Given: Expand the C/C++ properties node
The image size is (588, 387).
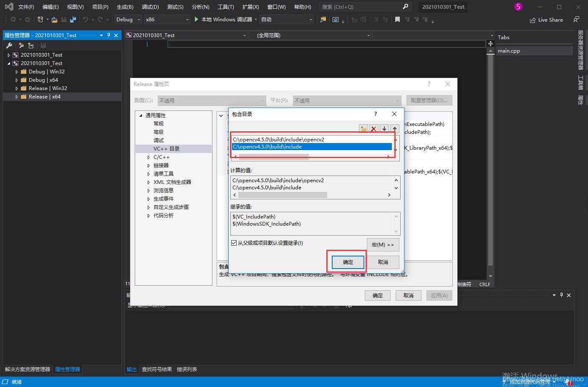Looking at the screenshot, I should [149, 157].
